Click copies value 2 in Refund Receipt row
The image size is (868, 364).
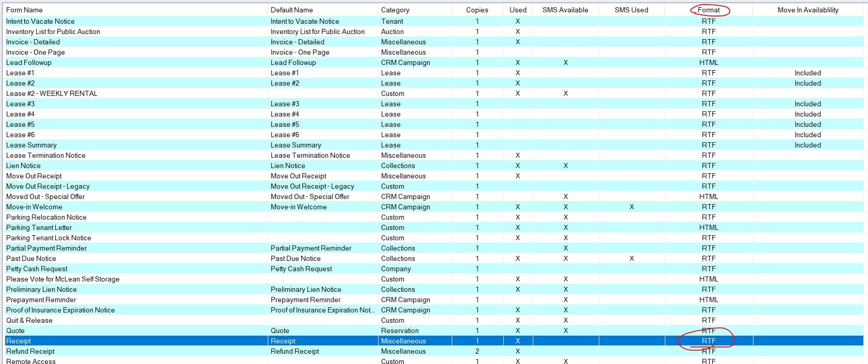click(x=477, y=351)
